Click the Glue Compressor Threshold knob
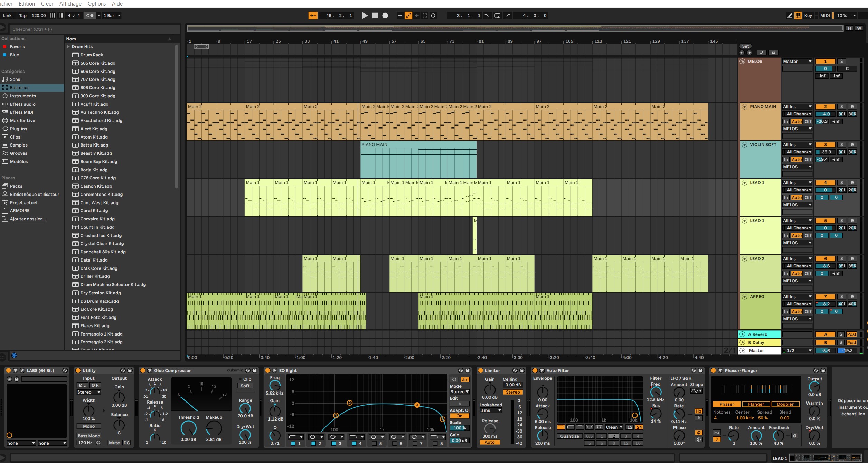 click(188, 429)
